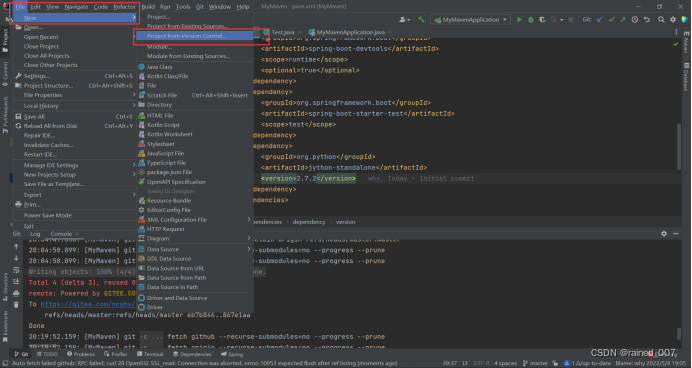Expand XML Configuration File submenu

pyautogui.click(x=195, y=219)
